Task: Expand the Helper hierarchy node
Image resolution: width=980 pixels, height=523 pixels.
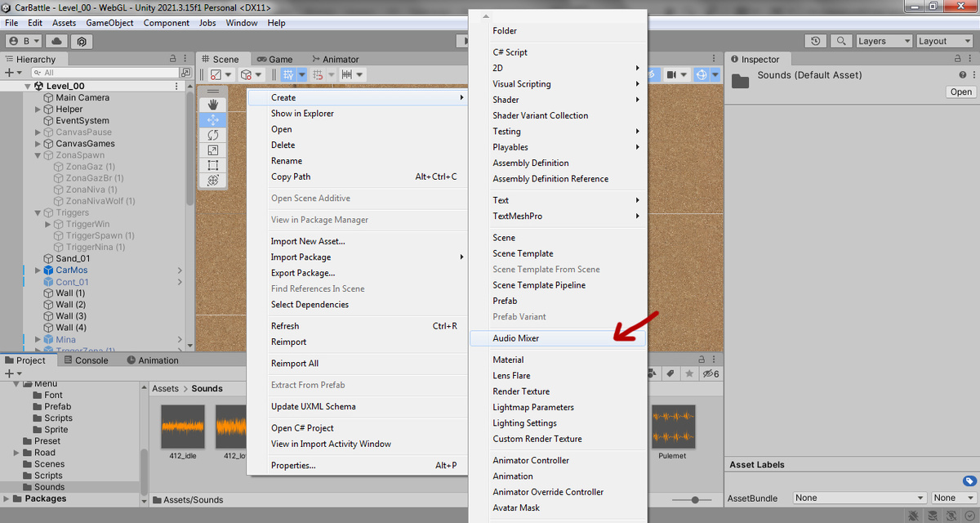Action: (x=38, y=109)
